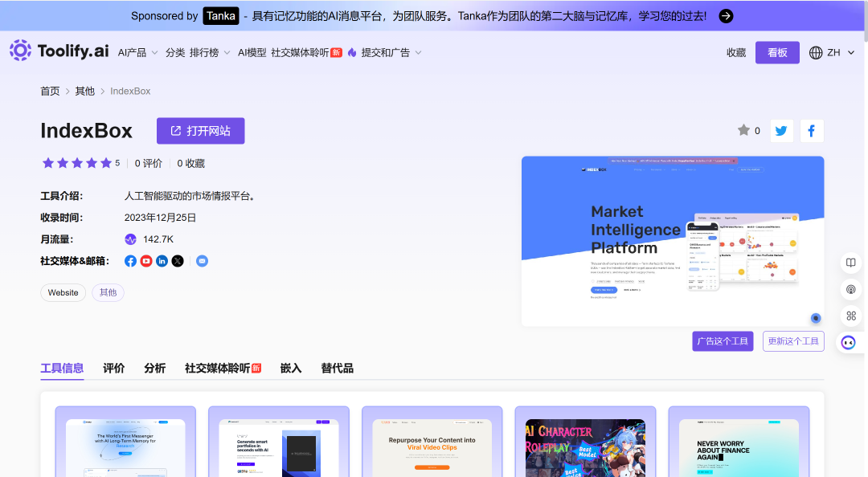
Task: Open the podcast icon in side panel
Action: click(x=851, y=289)
